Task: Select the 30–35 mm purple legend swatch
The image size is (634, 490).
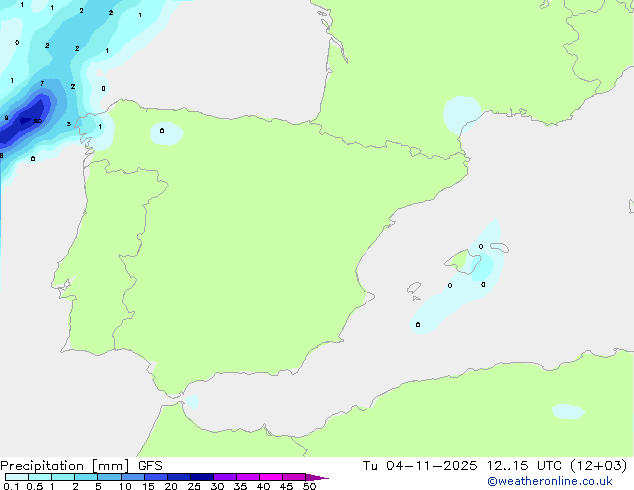Action: coord(224,477)
